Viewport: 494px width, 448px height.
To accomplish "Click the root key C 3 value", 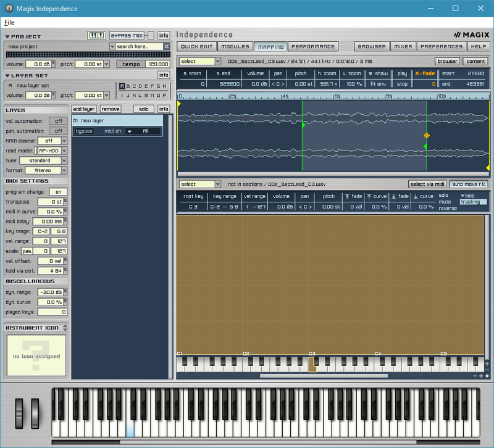I will click(193, 207).
